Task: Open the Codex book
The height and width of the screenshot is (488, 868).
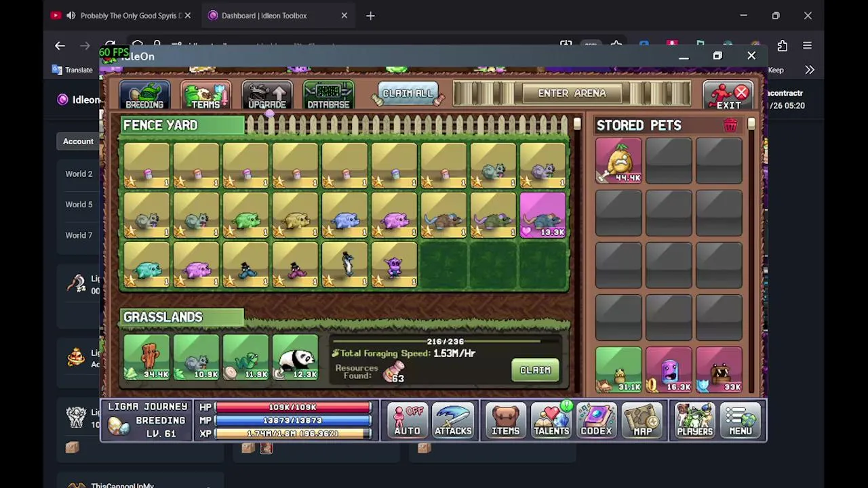Action: tap(596, 420)
